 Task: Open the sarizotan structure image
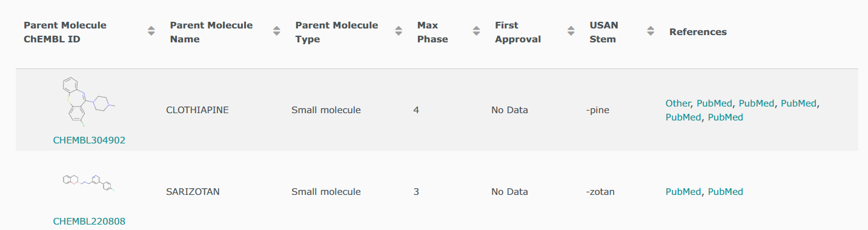coord(89,183)
